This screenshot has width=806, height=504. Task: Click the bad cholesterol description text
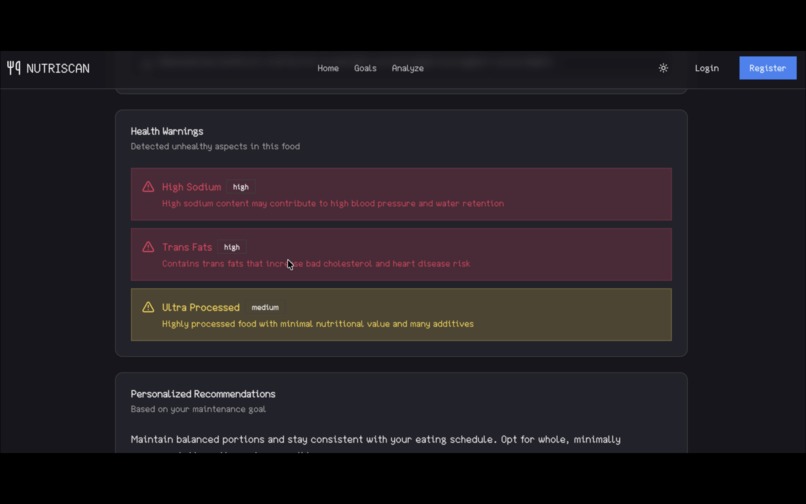[x=316, y=264]
